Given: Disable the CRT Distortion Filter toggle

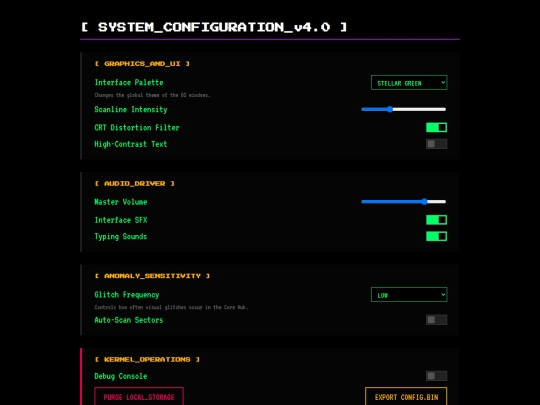Looking at the screenshot, I should (436, 127).
